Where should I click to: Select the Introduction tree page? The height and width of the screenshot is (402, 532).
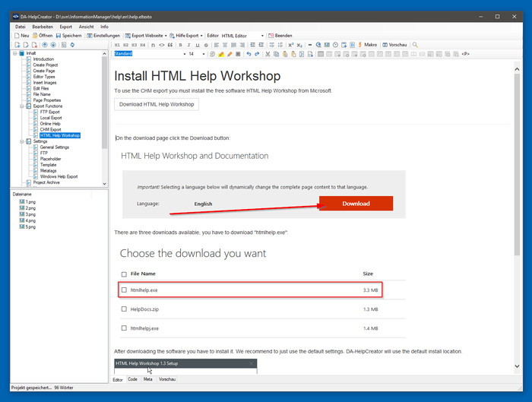click(43, 59)
